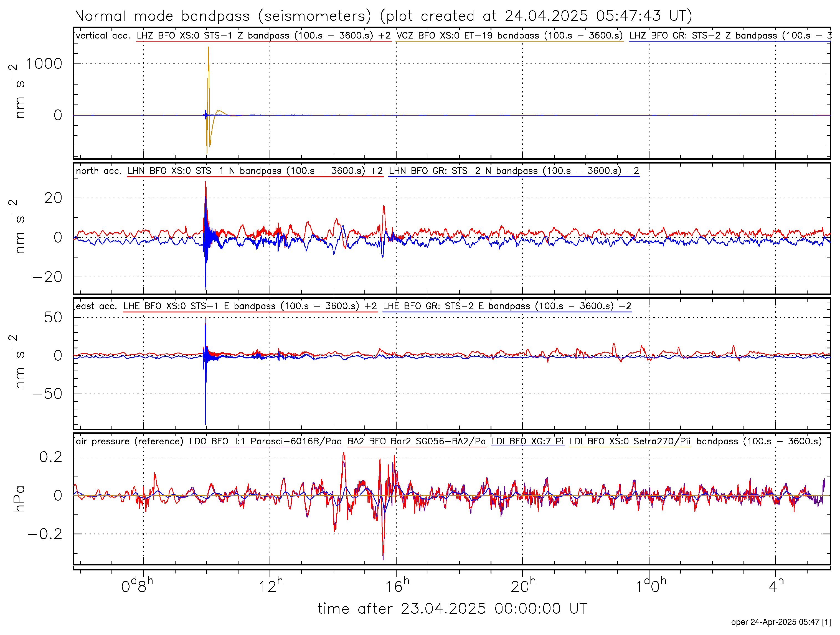This screenshot has width=840, height=635.
Task: Click the 'north acc.' panel label
Action: [x=99, y=171]
